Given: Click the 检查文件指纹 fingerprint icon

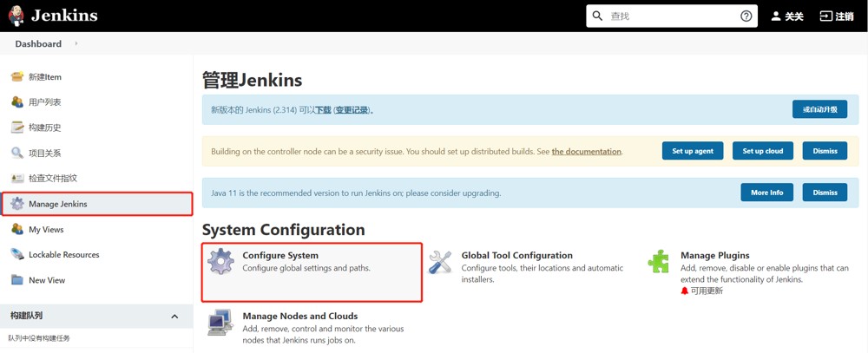Looking at the screenshot, I should [17, 179].
